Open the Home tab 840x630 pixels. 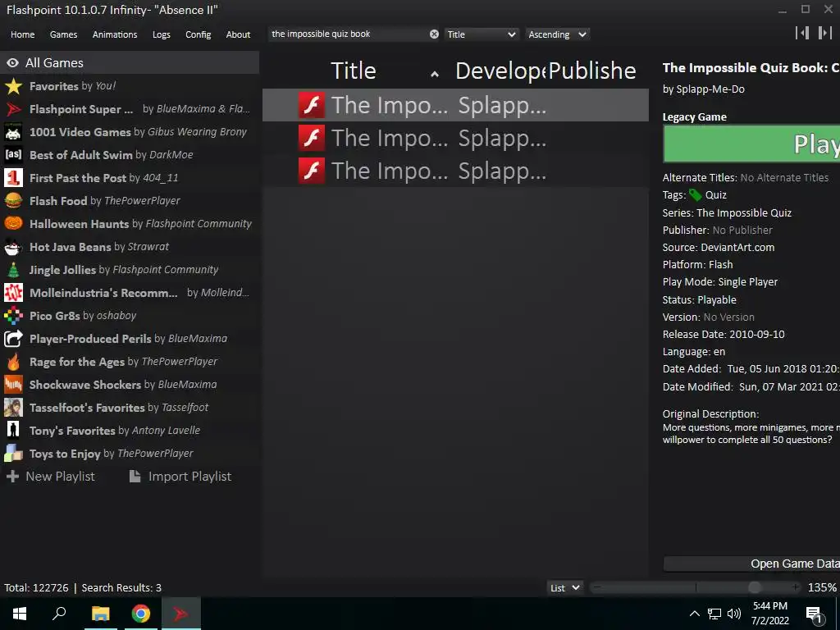click(22, 34)
